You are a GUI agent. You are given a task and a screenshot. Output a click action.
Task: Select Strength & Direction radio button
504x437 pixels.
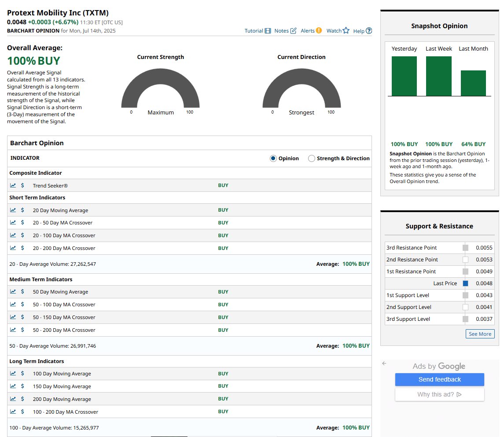point(312,158)
